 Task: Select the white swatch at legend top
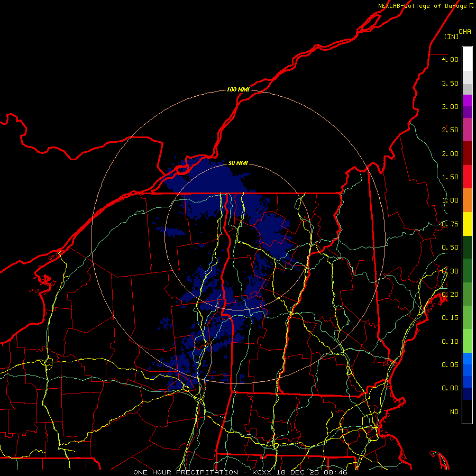pos(467,59)
